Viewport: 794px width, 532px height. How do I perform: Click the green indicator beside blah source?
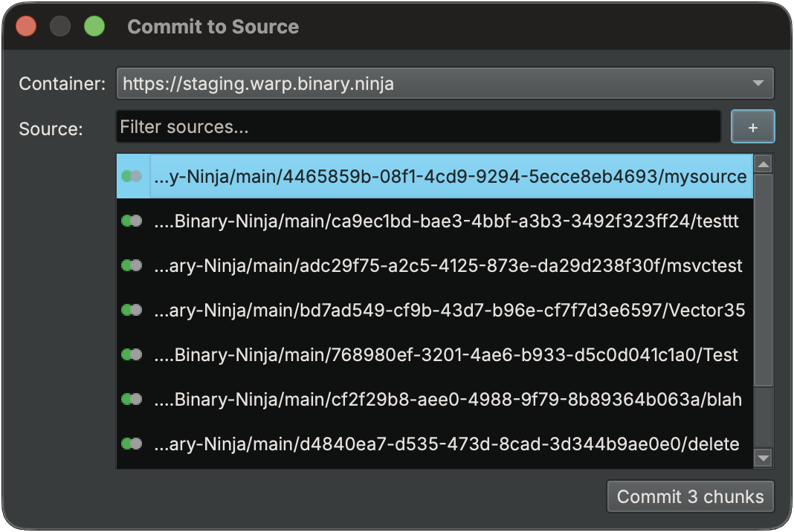[132, 399]
